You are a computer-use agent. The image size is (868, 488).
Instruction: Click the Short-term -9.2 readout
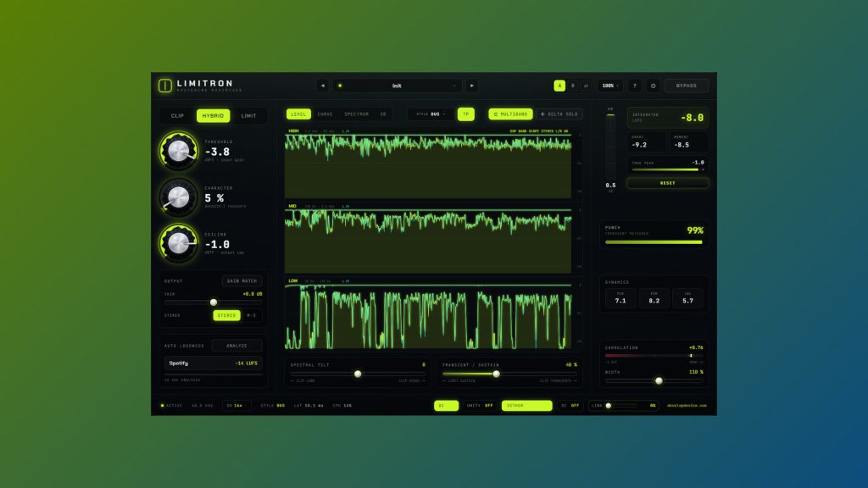(x=647, y=141)
